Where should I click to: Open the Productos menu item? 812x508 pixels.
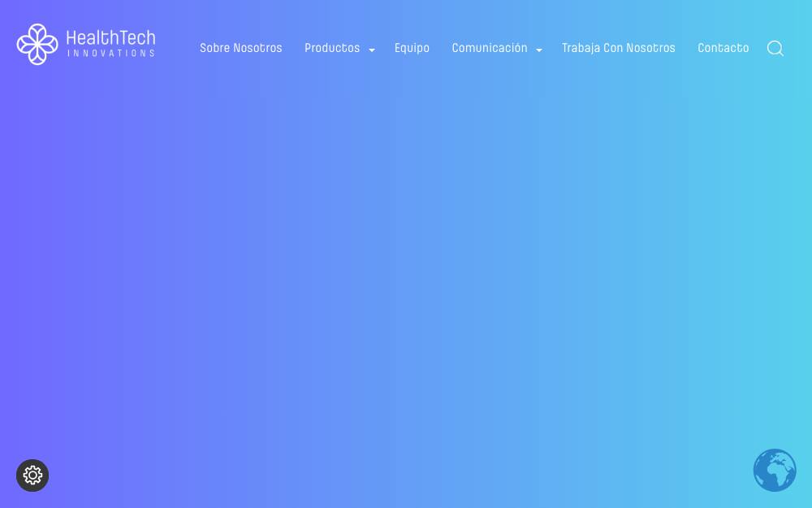(x=332, y=48)
